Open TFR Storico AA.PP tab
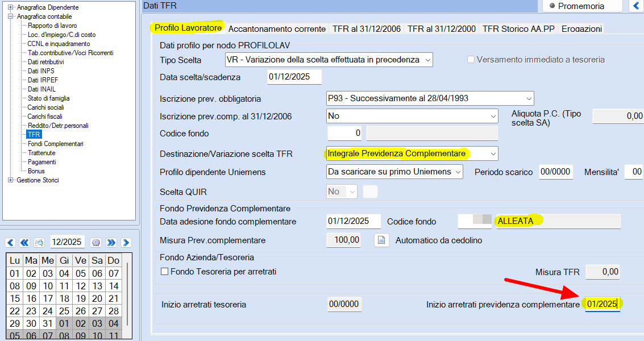 518,29
